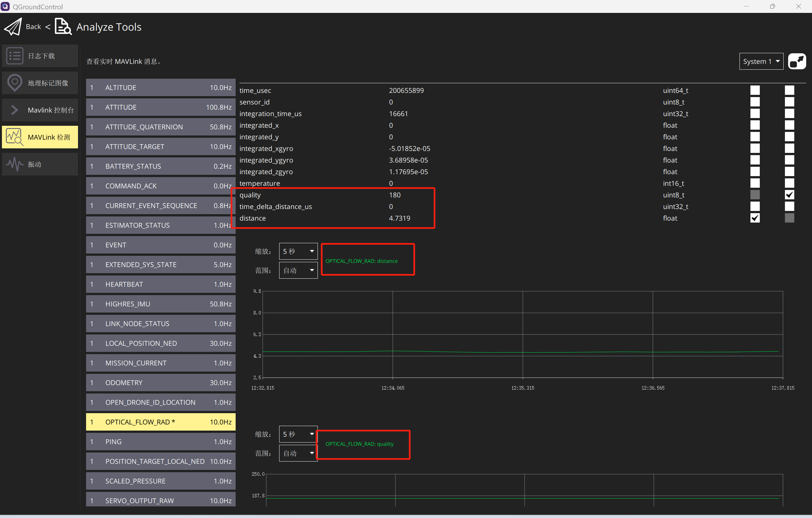Open Mavlink console (控制台) chevron icon
812x518 pixels.
[15, 110]
